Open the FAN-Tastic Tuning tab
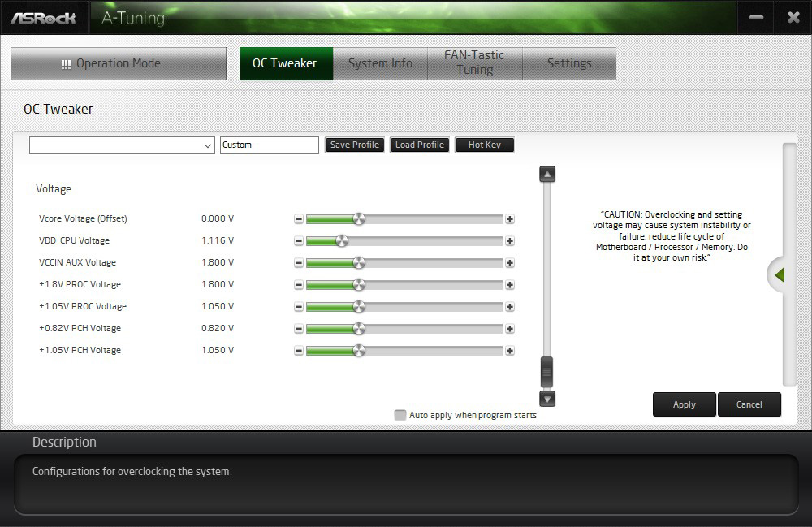The image size is (812, 527). pos(474,63)
